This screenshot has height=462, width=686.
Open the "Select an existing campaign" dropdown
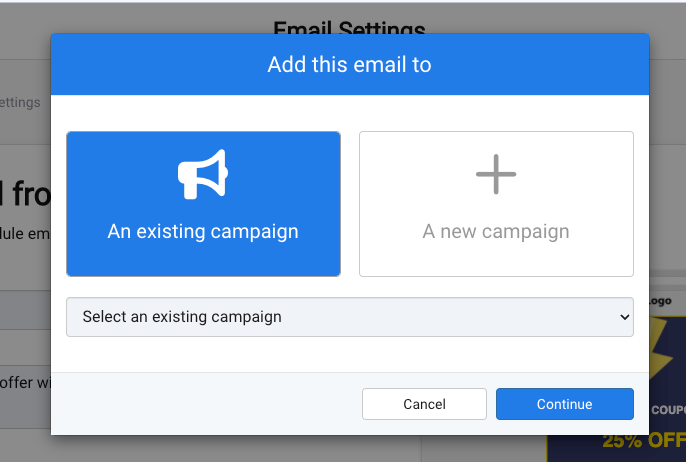click(349, 317)
